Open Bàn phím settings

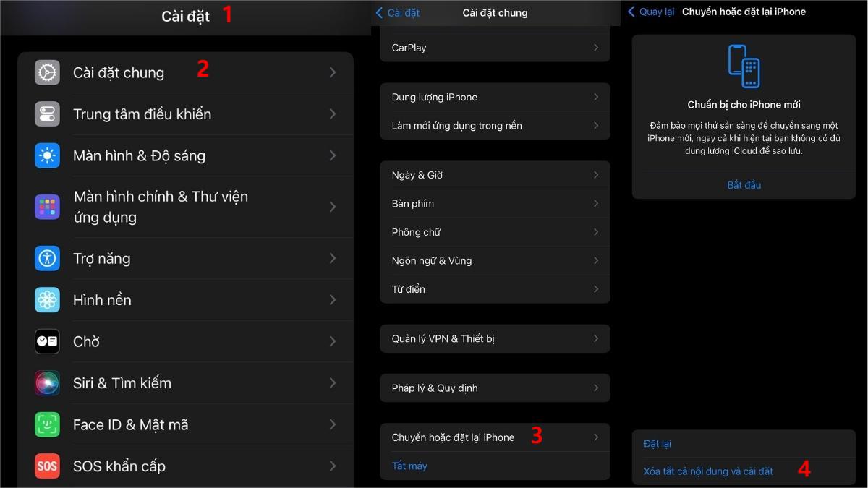(x=495, y=204)
